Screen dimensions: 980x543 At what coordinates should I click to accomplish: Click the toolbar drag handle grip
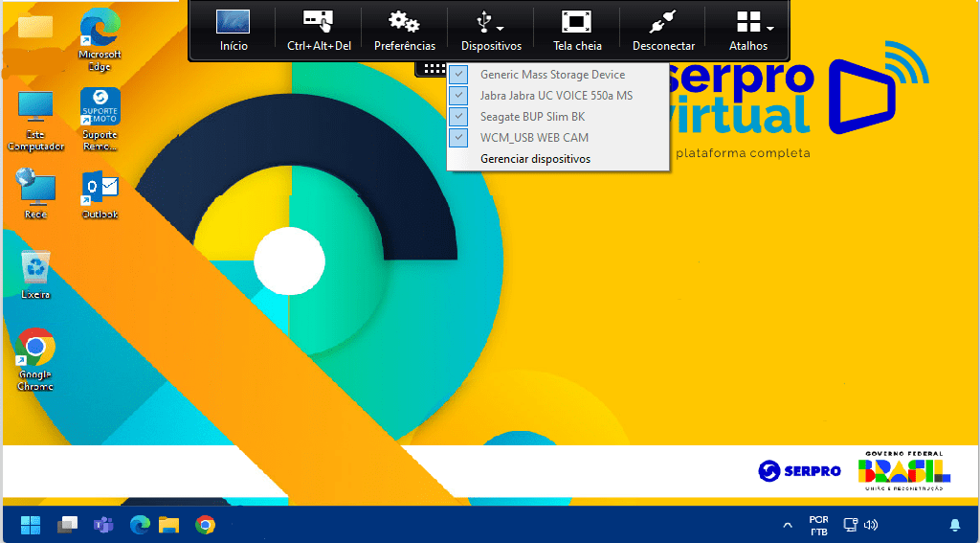click(x=433, y=69)
